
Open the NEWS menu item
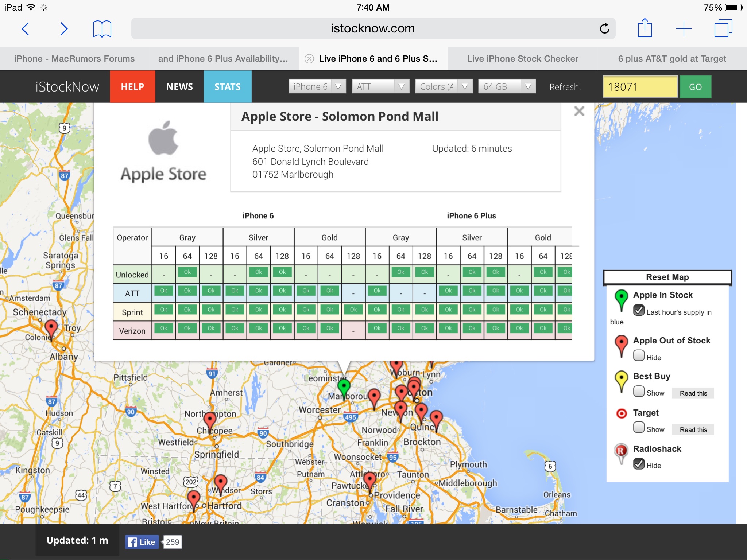179,86
